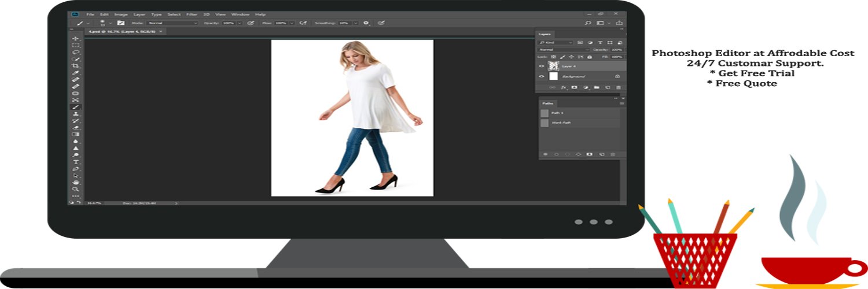Click the Link Layers icon
Viewport: 868px width, 289px height.
[552, 87]
